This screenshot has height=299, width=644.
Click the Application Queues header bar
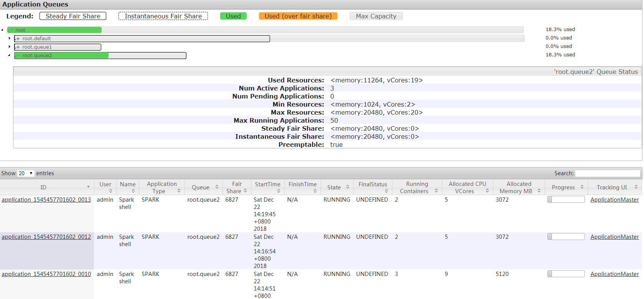(321, 4)
